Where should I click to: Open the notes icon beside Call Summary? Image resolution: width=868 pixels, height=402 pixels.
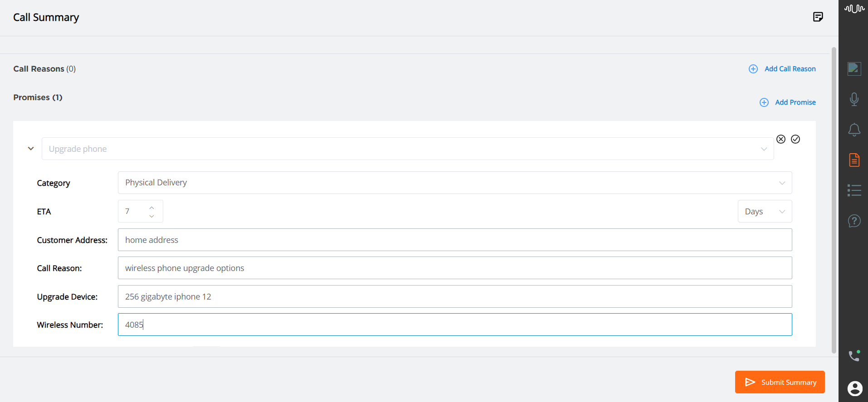pyautogui.click(x=818, y=17)
